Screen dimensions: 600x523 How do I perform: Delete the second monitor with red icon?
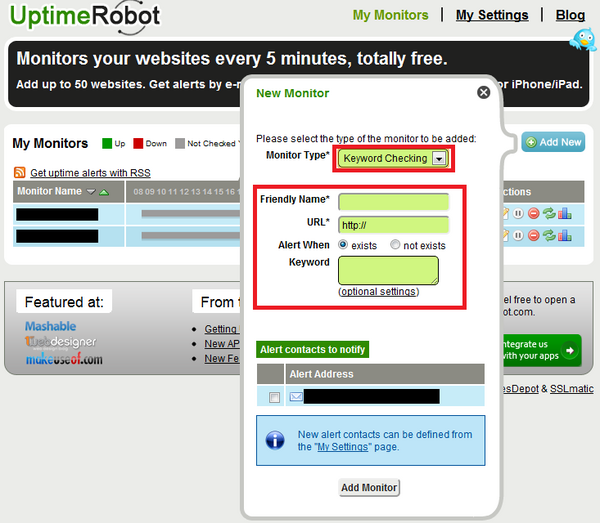[x=533, y=235]
